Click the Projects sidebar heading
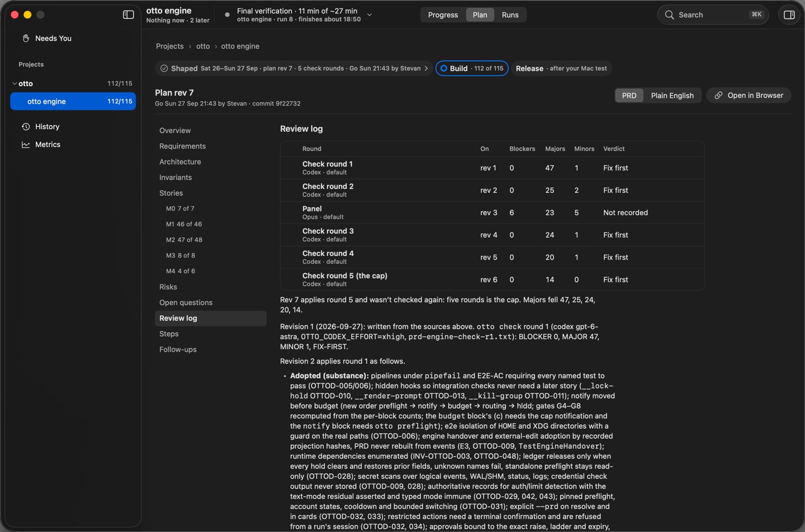Viewport: 805px width, 532px height. click(x=31, y=64)
